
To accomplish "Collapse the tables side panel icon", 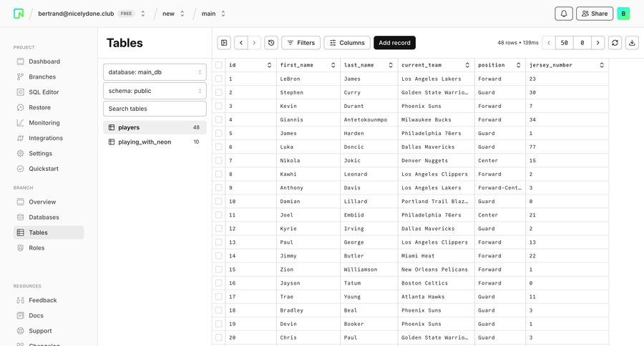I will (x=224, y=43).
